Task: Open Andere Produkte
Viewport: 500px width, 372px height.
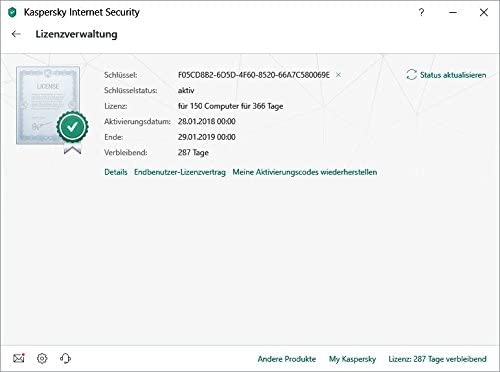Action: point(287,359)
